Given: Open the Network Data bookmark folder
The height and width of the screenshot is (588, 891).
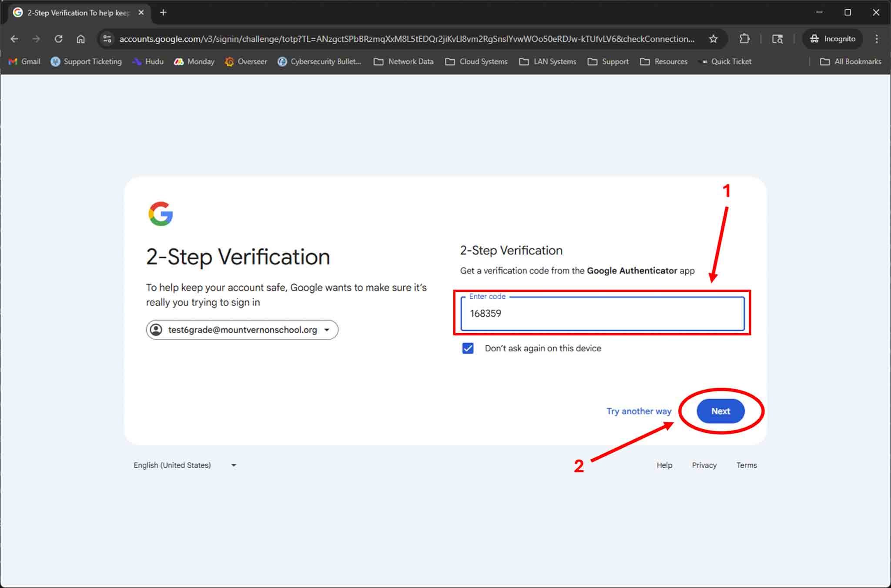Looking at the screenshot, I should pos(403,61).
